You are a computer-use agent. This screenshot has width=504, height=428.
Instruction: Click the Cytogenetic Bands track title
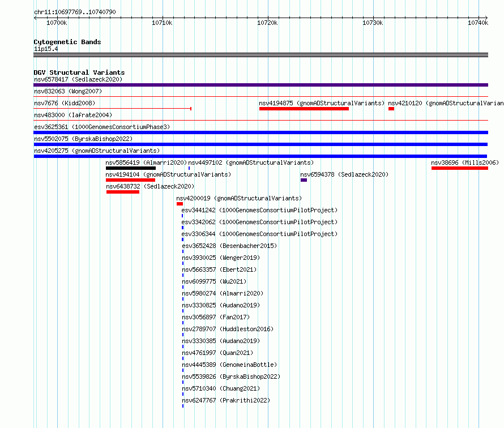(67, 42)
